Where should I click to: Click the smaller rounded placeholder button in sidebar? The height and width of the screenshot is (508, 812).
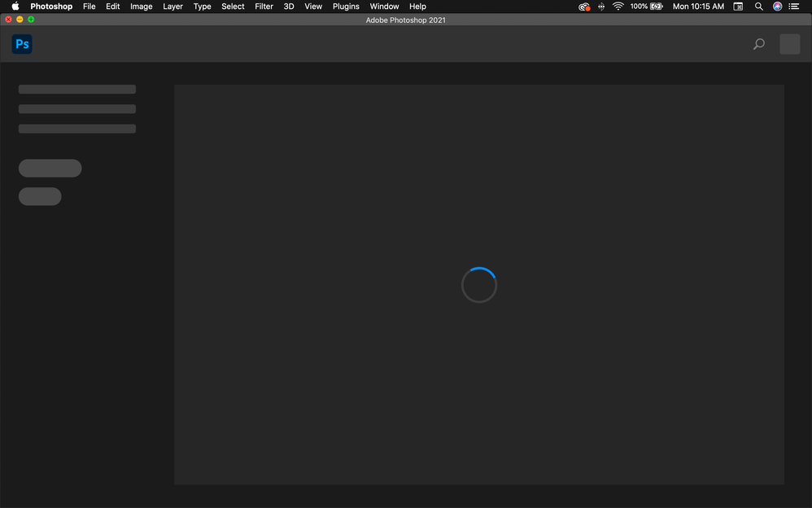(40, 196)
